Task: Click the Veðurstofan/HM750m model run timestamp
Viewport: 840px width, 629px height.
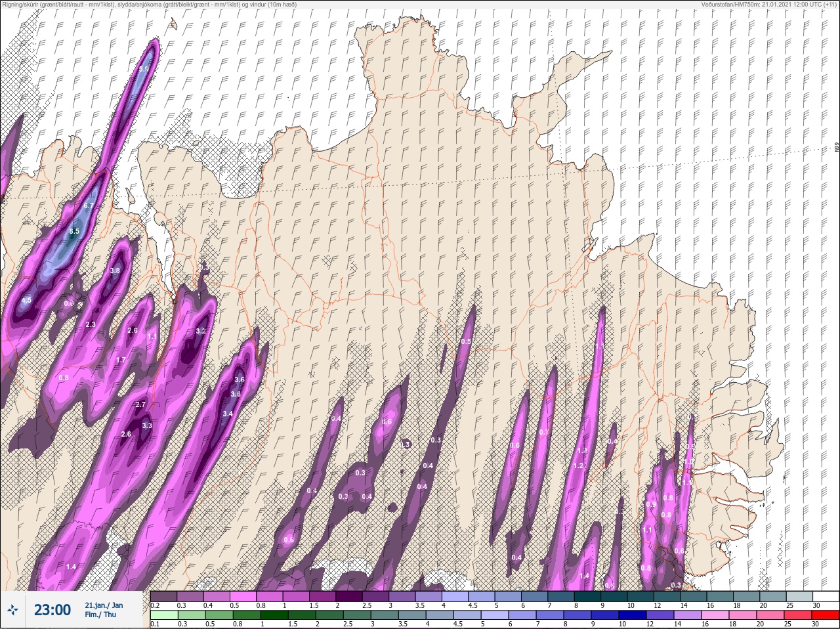Action: [768, 4]
